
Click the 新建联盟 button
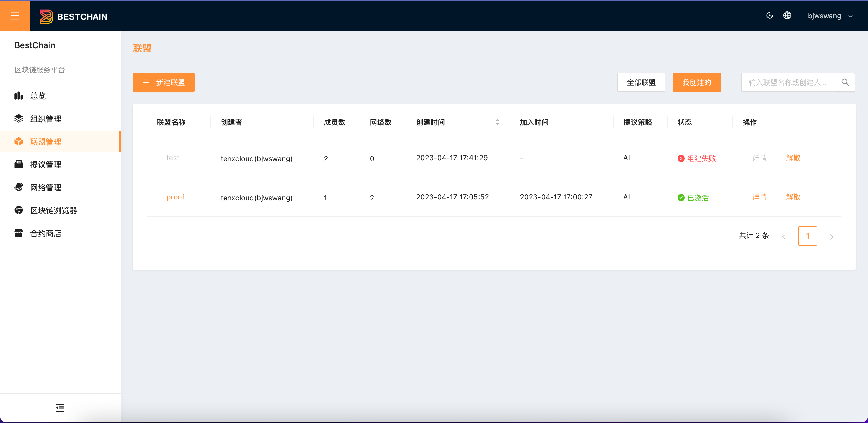point(163,82)
